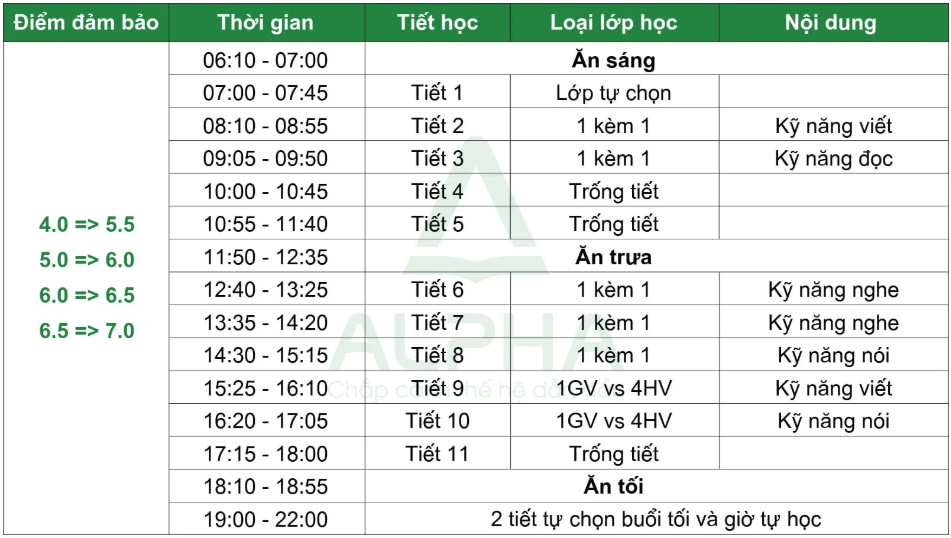Select the 'Loại lớp học' header
This screenshot has height=538, width=951.
pyautogui.click(x=614, y=22)
